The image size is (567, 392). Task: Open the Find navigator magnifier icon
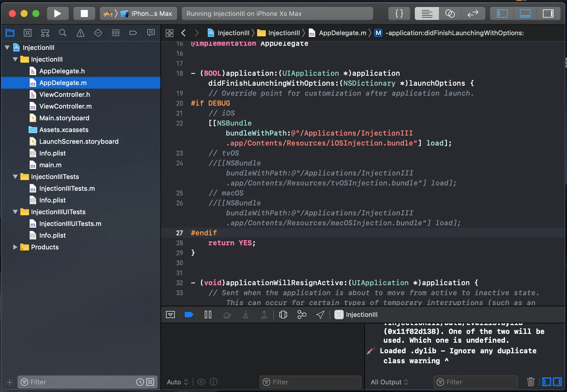tap(63, 33)
